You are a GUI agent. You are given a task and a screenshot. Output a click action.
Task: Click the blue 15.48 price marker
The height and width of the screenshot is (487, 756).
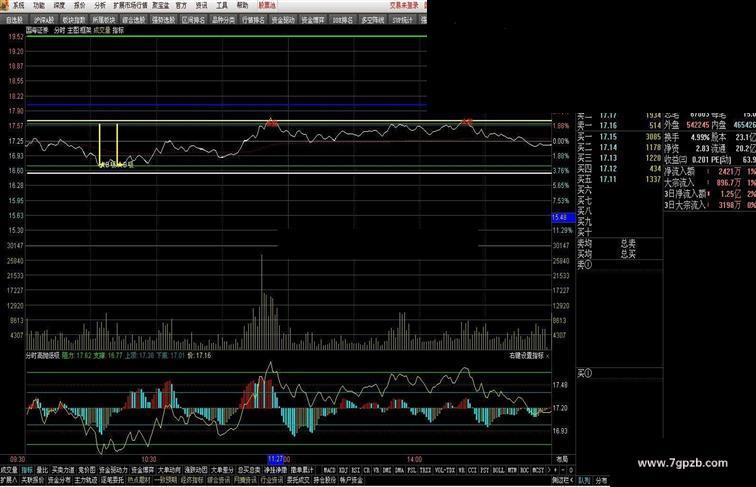[563, 217]
